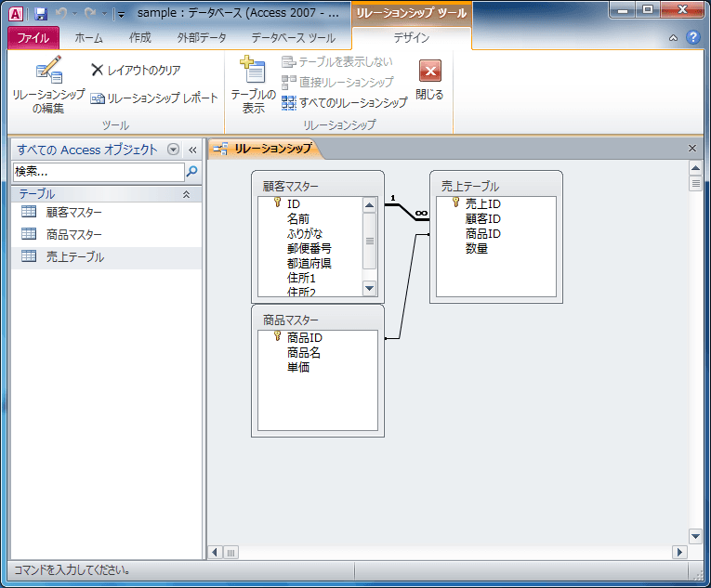
Task: Select 住所1 field in 顧客マスター
Action: click(301, 278)
